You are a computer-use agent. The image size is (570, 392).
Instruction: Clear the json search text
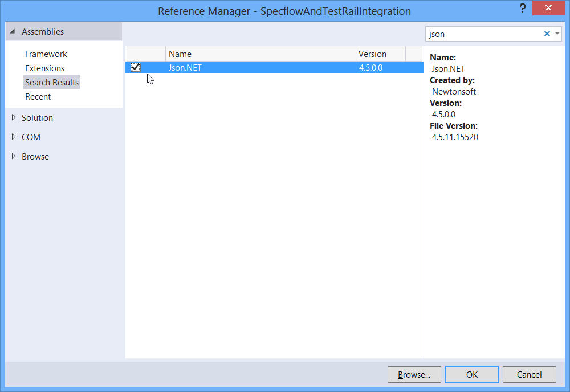(547, 34)
